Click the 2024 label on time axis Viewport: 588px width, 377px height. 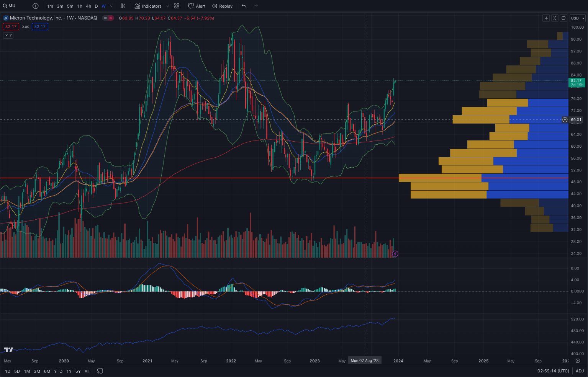(x=398, y=361)
